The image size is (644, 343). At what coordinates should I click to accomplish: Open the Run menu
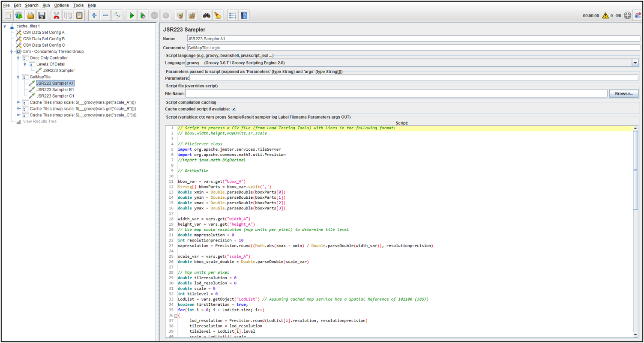(x=46, y=5)
